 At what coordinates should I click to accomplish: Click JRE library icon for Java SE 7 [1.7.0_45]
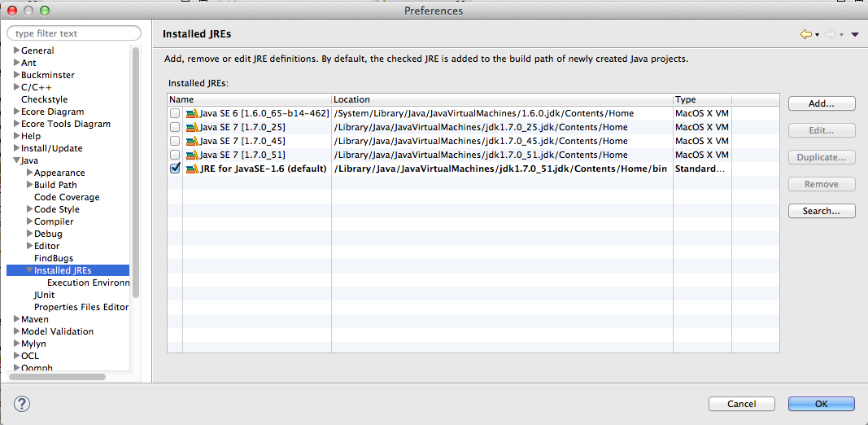pyautogui.click(x=191, y=141)
